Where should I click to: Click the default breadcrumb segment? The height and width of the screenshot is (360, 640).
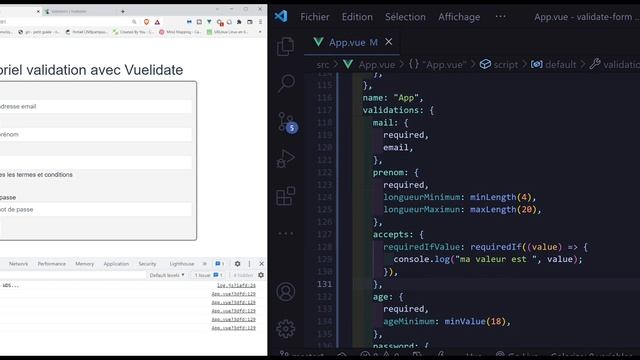click(x=553, y=64)
